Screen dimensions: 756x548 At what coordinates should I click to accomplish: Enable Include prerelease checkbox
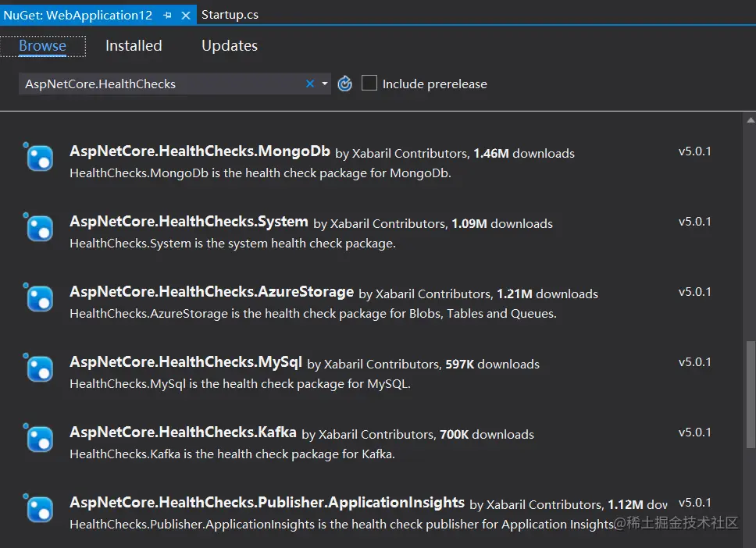[369, 83]
